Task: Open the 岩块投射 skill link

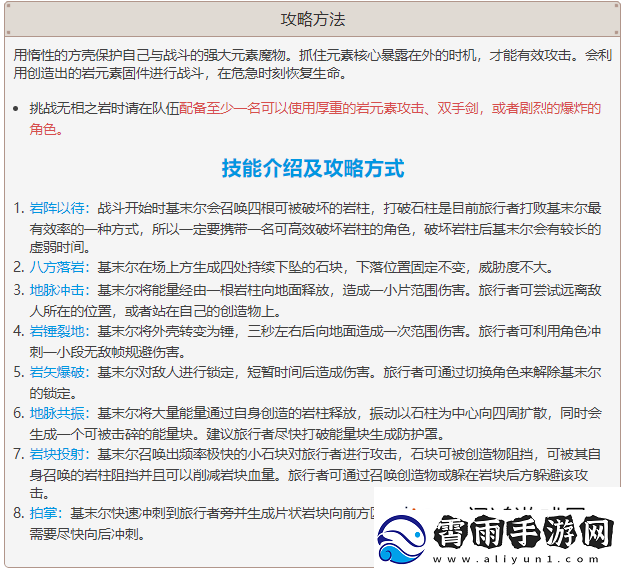Action: (x=57, y=454)
